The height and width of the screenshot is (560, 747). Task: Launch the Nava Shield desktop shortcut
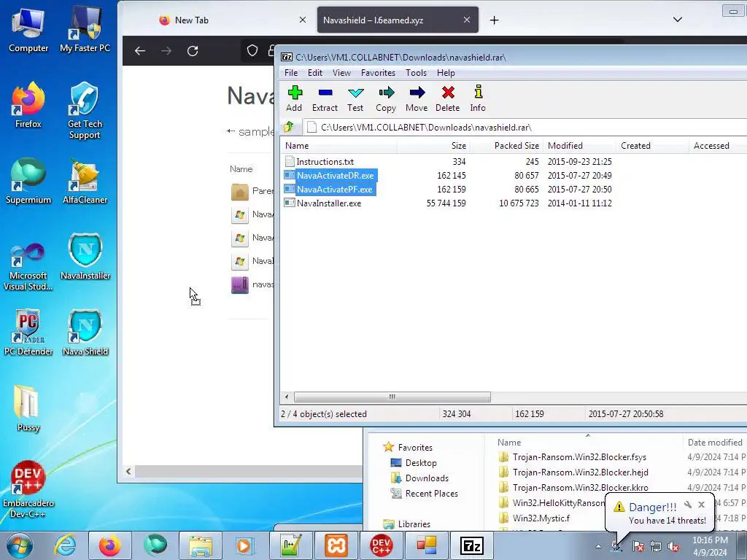(x=85, y=332)
